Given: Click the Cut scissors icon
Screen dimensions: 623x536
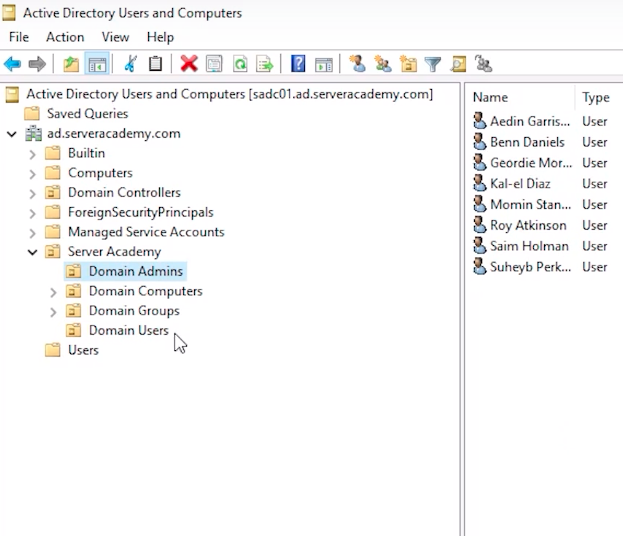Looking at the screenshot, I should point(130,64).
